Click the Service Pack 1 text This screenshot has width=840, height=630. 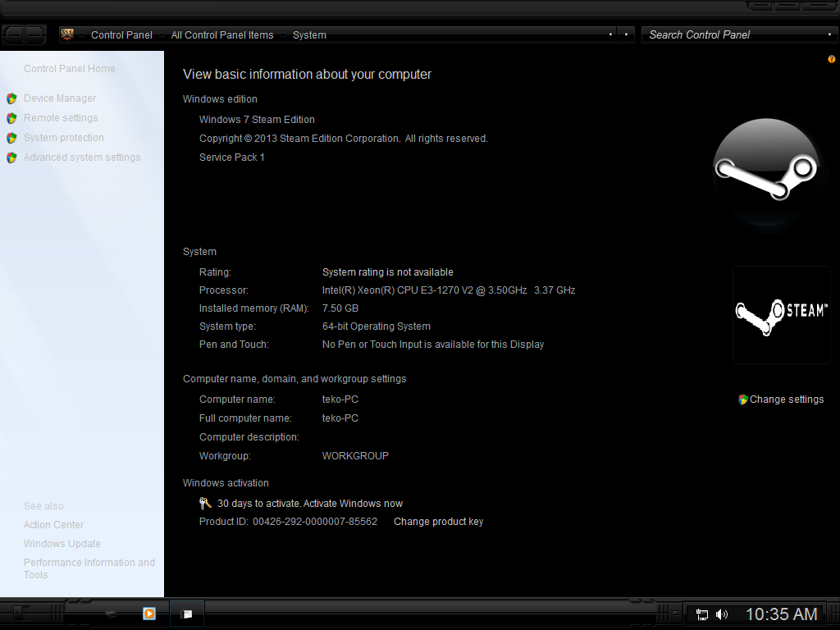[232, 157]
